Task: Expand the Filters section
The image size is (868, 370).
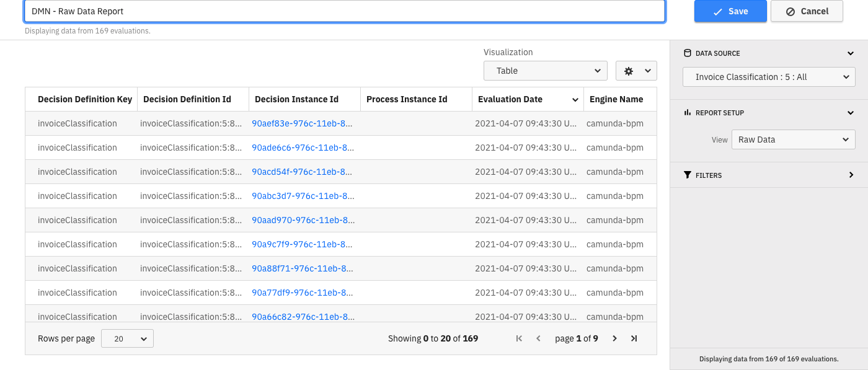Action: pyautogui.click(x=851, y=175)
